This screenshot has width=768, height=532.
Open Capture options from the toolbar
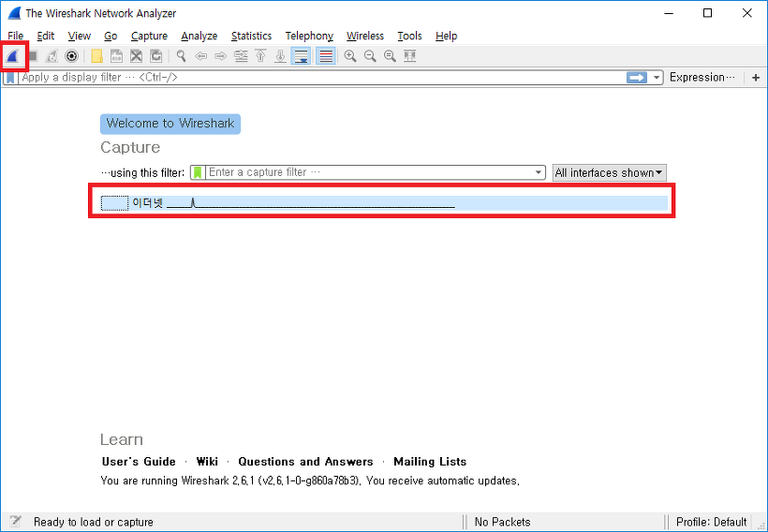click(71, 56)
